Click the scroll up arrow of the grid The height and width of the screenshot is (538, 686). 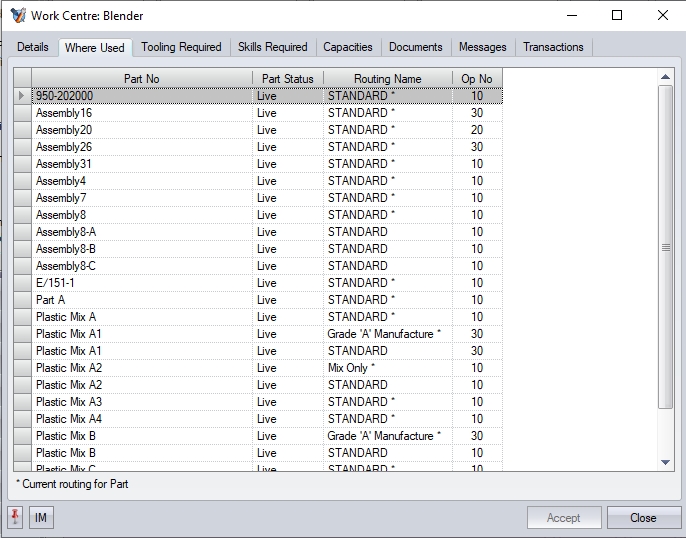pyautogui.click(x=666, y=77)
